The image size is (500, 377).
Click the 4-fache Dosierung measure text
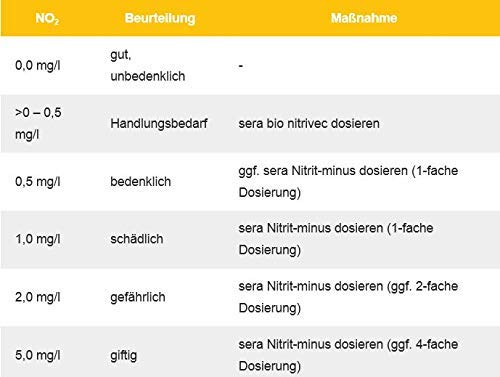pyautogui.click(x=348, y=355)
